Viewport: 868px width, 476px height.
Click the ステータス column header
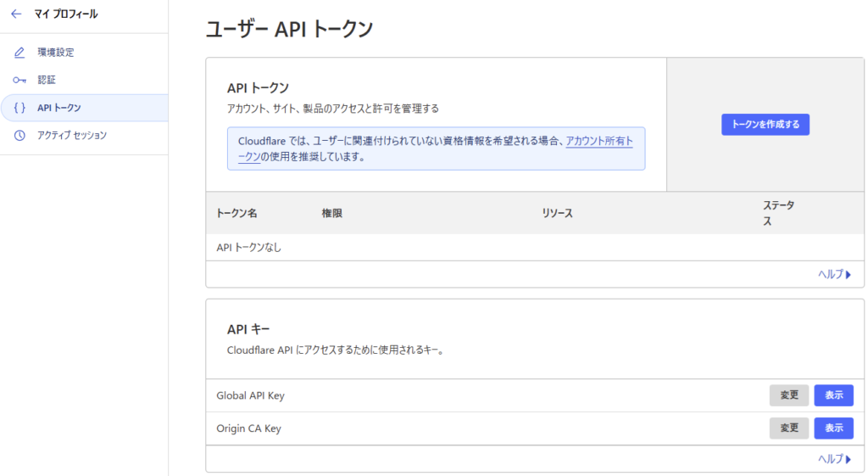[x=778, y=213]
